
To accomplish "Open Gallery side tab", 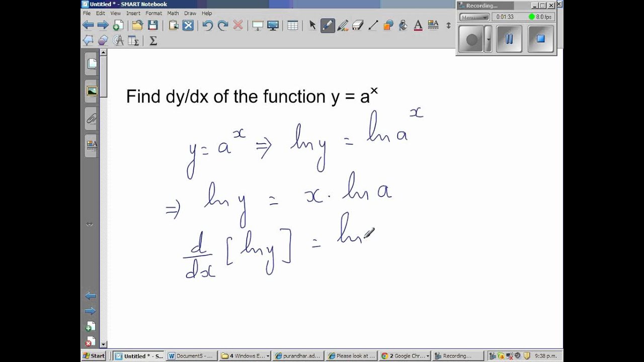I will tap(92, 91).
